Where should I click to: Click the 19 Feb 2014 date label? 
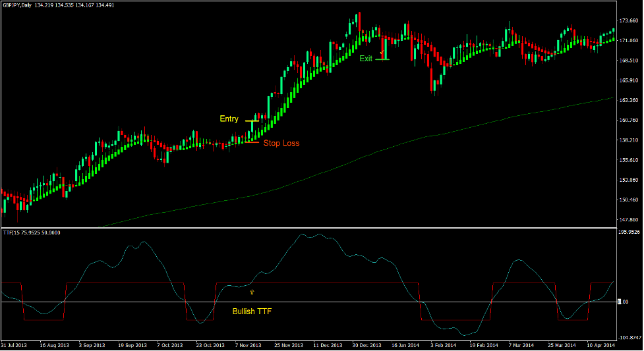point(484,345)
